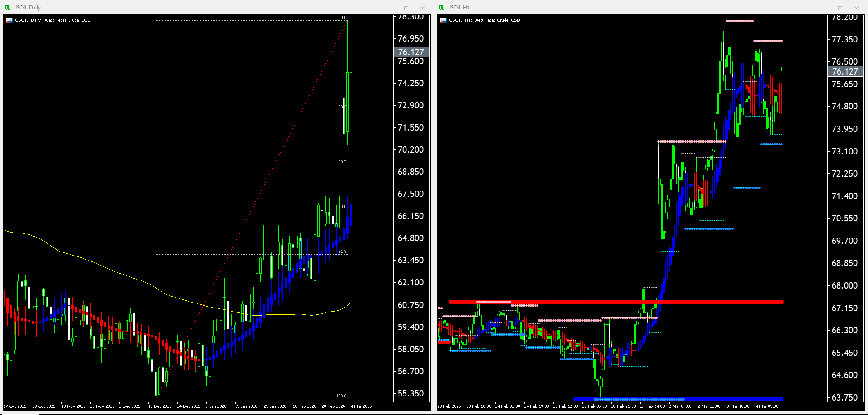Click the 38.2 Fibonacci level label
Viewport: 868px width, 415px height.
pos(342,162)
